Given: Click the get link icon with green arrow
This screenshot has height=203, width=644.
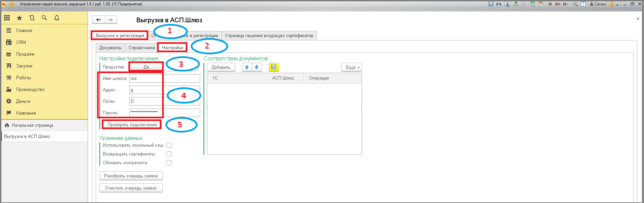Looking at the screenshot, I should (516, 4).
